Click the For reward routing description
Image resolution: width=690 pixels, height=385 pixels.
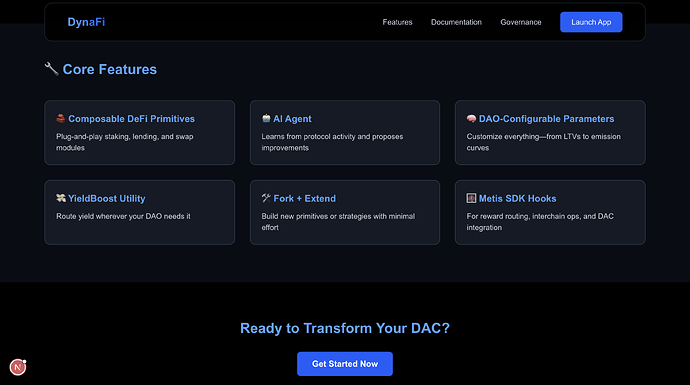[540, 222]
